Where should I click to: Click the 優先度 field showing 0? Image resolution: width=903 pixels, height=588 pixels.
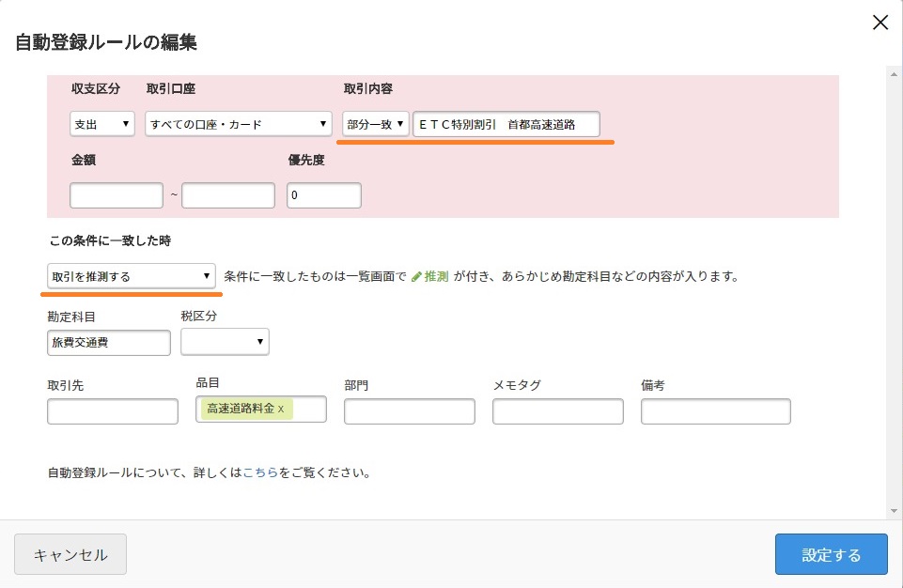(323, 195)
